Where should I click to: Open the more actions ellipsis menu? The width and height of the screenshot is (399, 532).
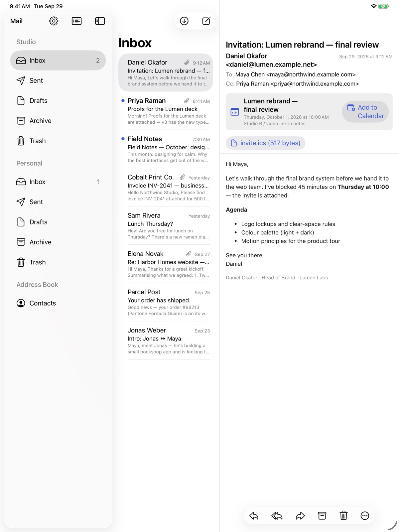[365, 516]
